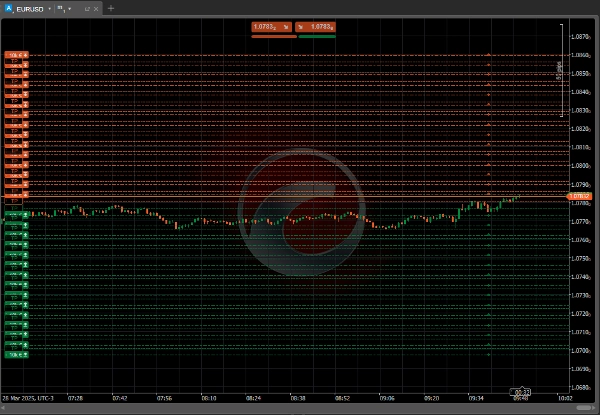Click arrow icon on the 1.0860 order label
Viewport: 600px width, 415px height.
26,55
